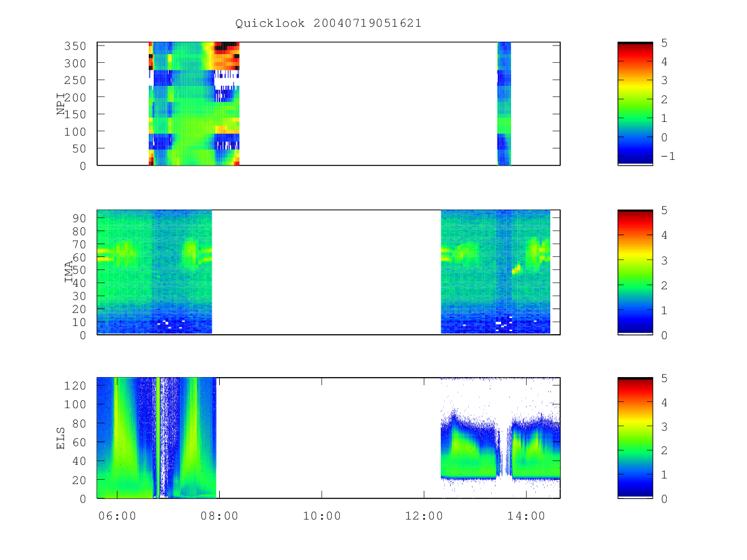This screenshot has height=560, width=747.
Task: Click the 14:00 time axis tick label
Action: 527,515
